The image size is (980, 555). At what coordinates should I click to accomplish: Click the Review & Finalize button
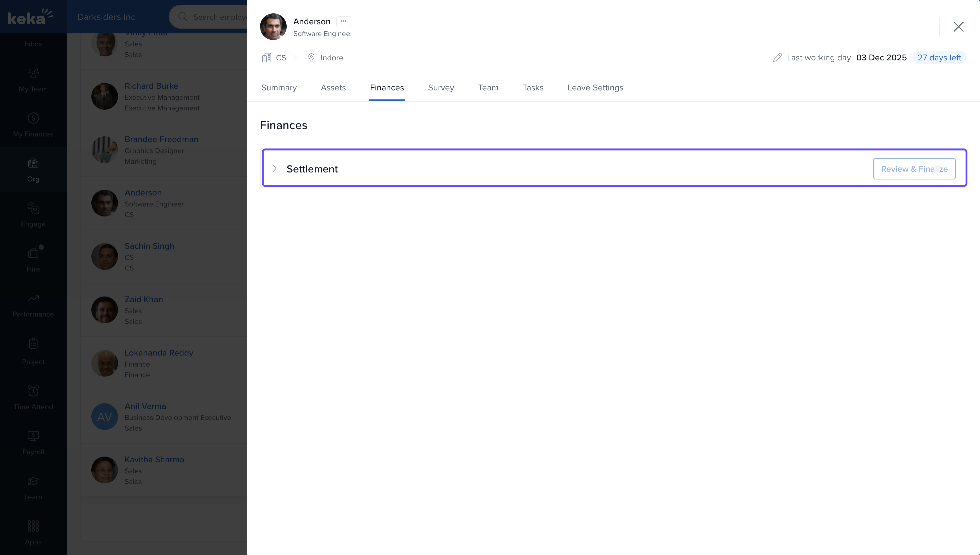[914, 169]
